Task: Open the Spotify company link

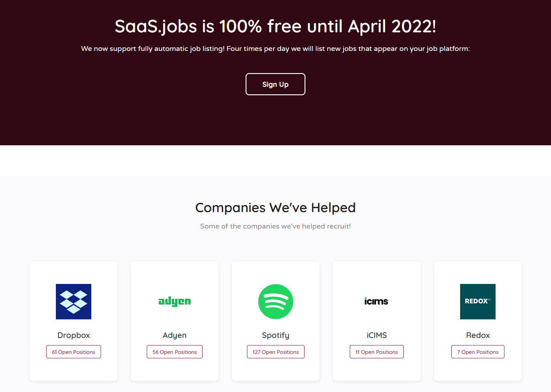Action: tap(275, 335)
